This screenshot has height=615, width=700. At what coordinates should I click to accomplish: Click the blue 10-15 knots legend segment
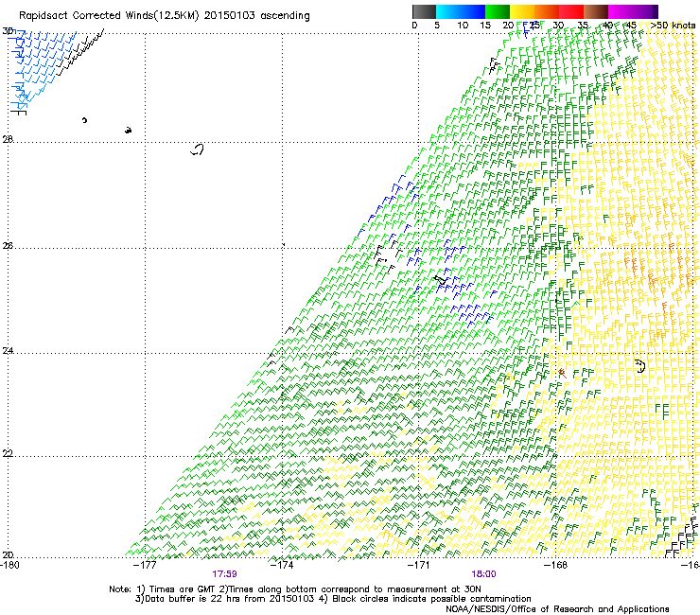point(473,11)
